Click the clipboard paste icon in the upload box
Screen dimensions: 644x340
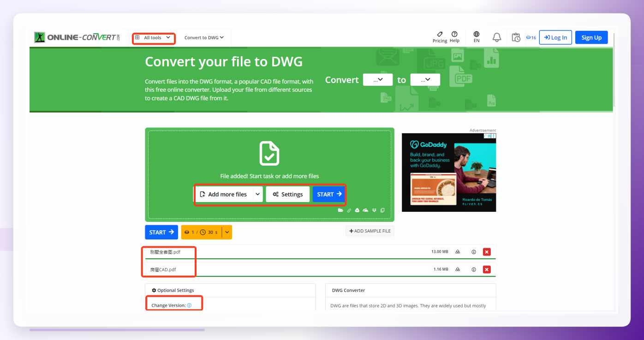382,210
